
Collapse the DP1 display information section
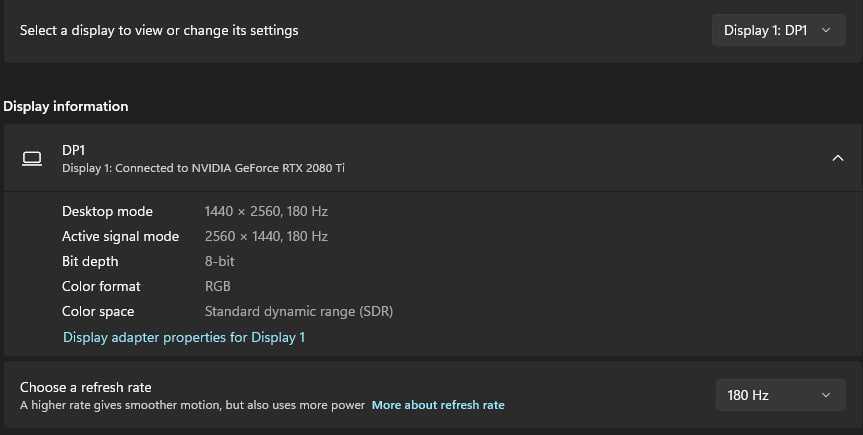(x=838, y=158)
